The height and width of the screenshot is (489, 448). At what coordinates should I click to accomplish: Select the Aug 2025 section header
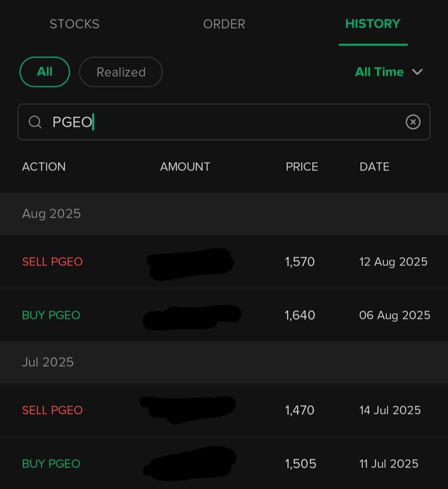tap(224, 214)
